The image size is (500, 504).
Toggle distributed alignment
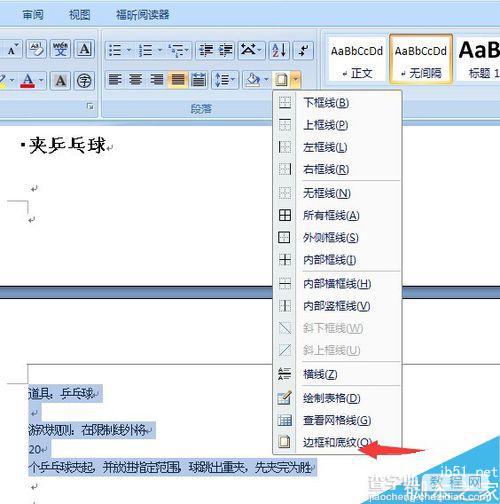[198, 80]
